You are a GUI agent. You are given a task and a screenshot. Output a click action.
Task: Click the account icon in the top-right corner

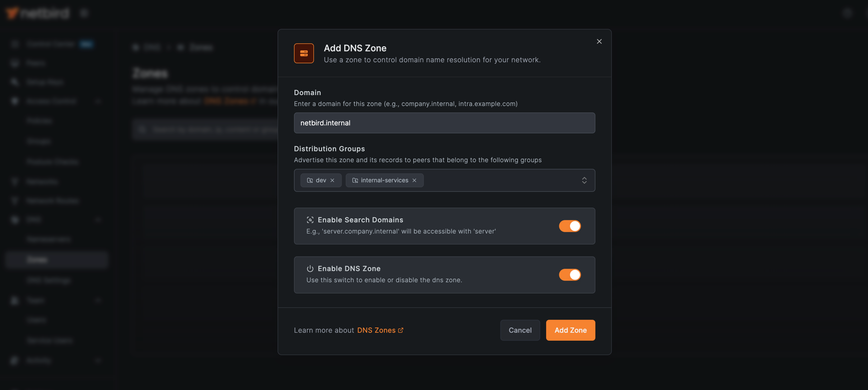(847, 12)
